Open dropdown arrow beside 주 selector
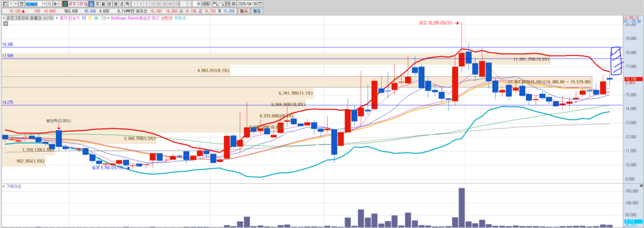644x228 pixels. click(16, 4)
